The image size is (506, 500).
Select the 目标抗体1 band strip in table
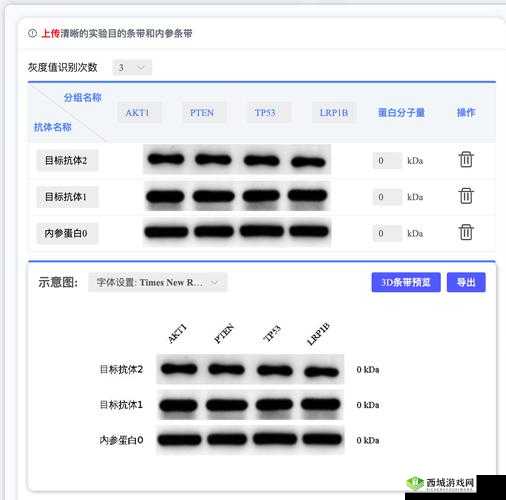tap(237, 196)
